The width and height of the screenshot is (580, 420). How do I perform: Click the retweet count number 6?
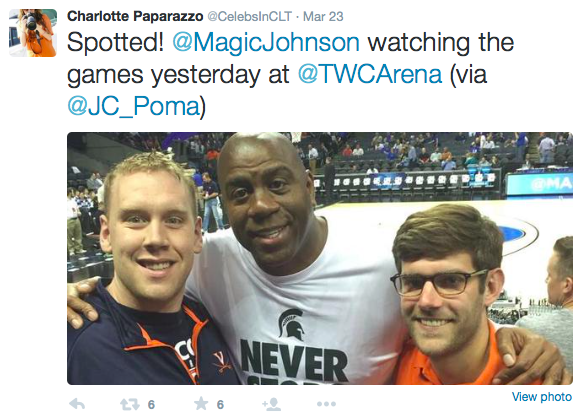point(151,404)
